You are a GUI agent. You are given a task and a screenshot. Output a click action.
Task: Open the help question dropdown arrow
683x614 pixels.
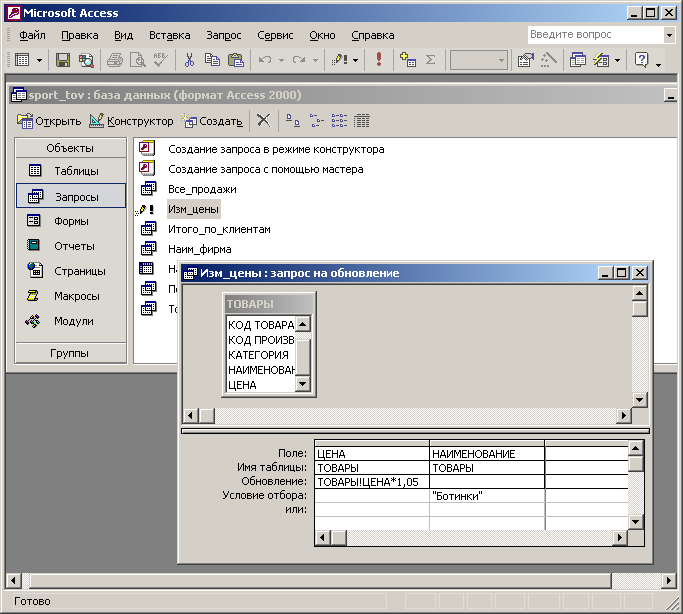669,35
